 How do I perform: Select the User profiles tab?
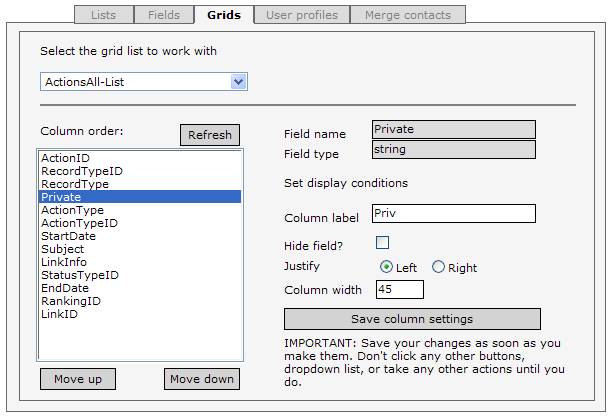point(302,15)
